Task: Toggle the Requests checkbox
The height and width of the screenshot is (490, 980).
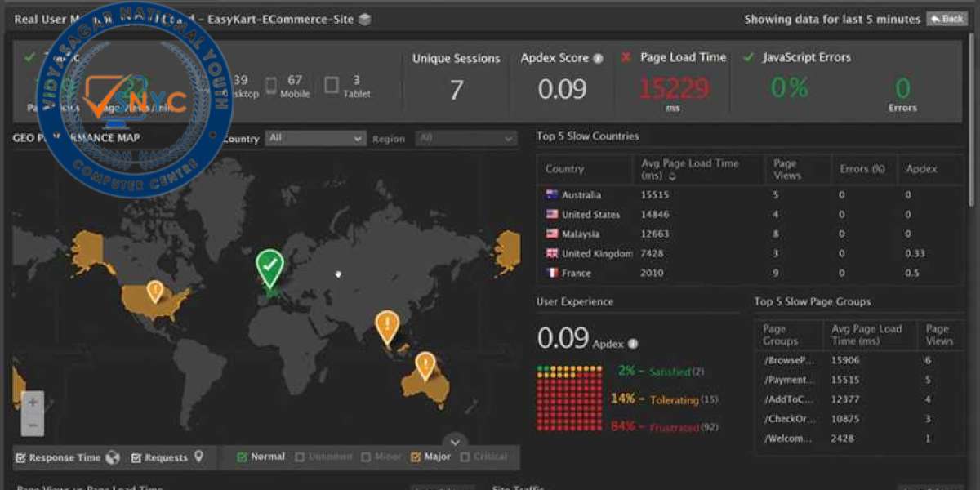Action: coord(136,457)
